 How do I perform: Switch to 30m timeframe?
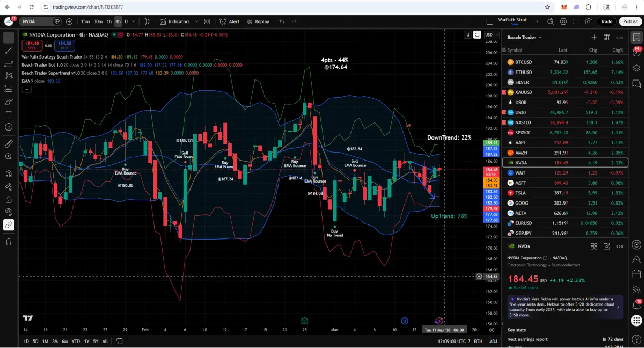[x=98, y=21]
